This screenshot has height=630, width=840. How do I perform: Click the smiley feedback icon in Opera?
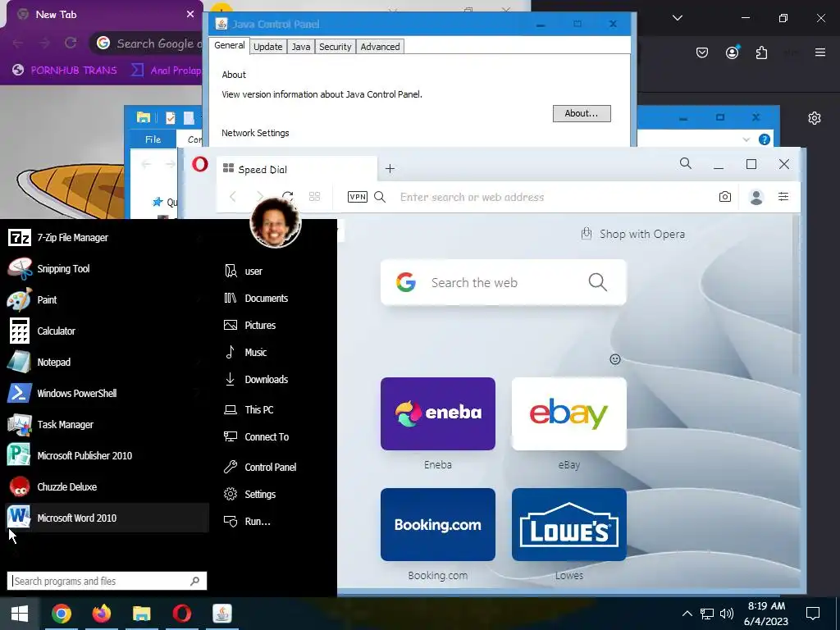coord(615,359)
